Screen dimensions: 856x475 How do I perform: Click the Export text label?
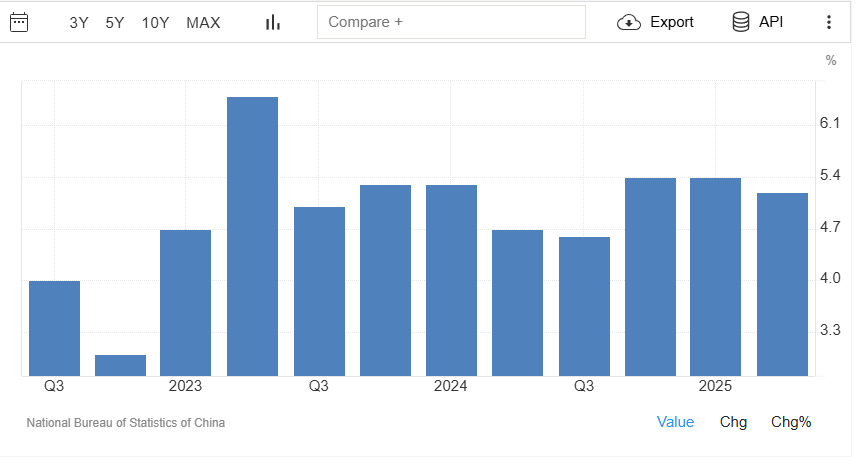(x=671, y=22)
